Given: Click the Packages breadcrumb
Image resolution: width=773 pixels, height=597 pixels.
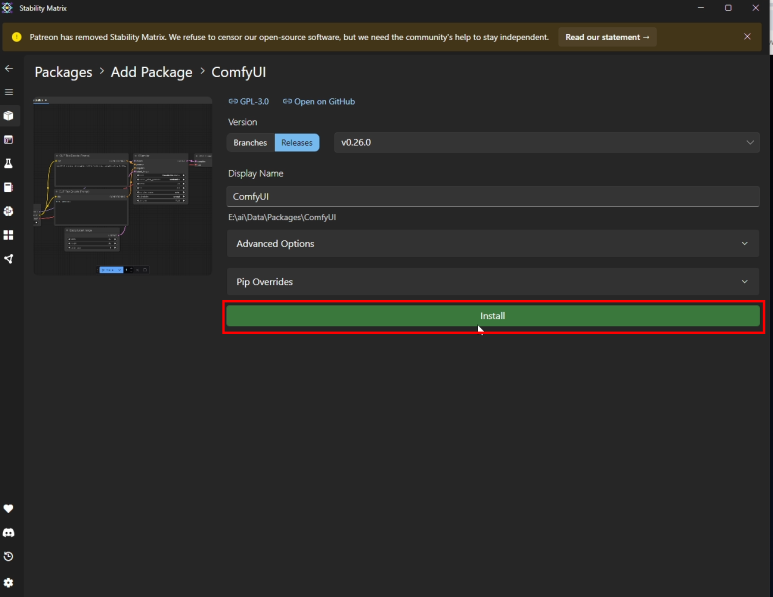Looking at the screenshot, I should [x=64, y=72].
